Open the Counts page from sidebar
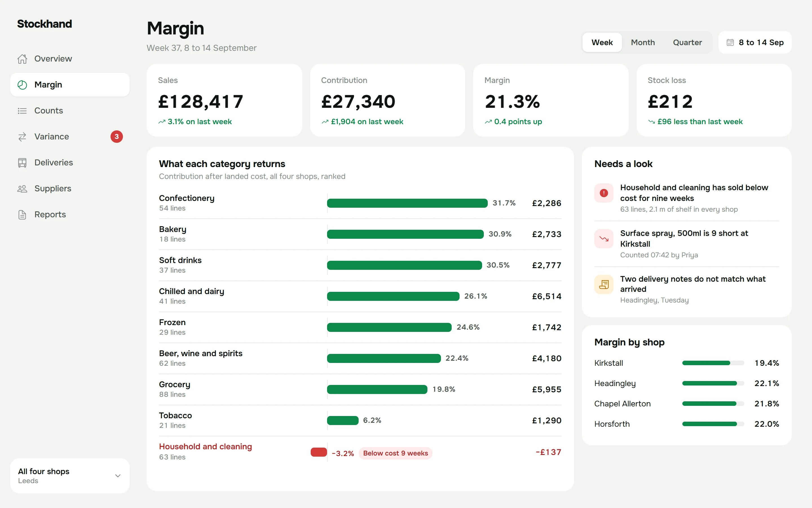The width and height of the screenshot is (812, 508). coord(70,111)
